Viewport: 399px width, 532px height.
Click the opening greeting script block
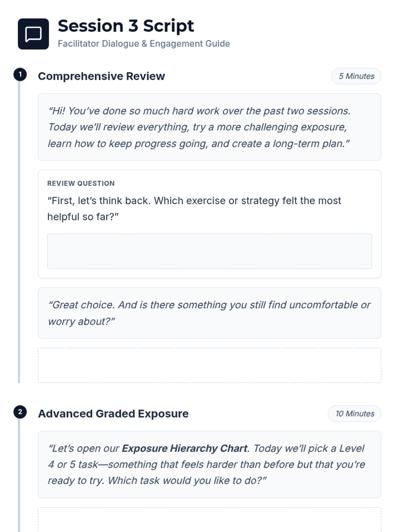coord(209,127)
